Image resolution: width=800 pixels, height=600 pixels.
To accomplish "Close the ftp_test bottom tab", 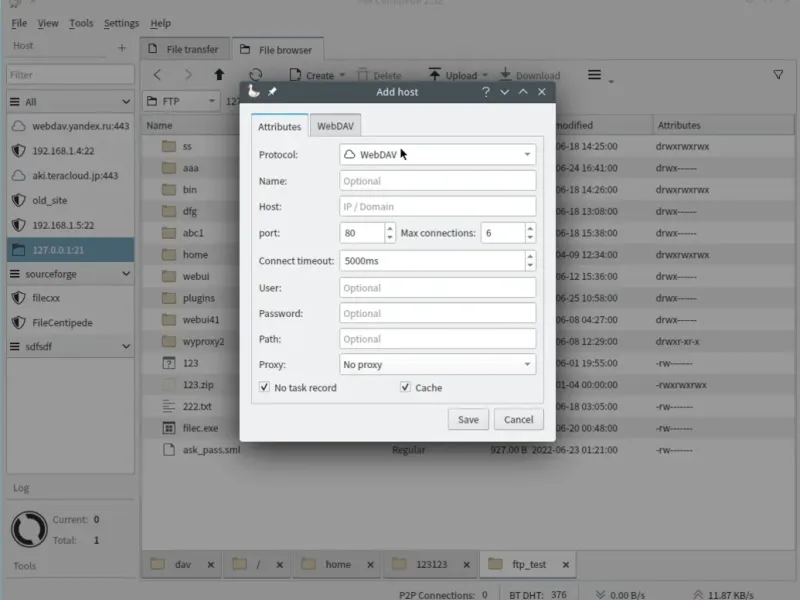I will [565, 565].
